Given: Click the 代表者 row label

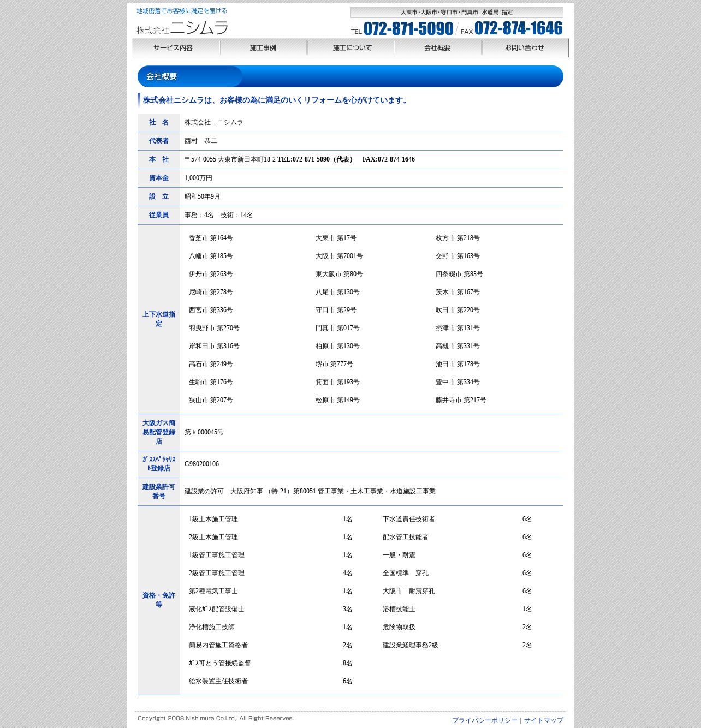Looking at the screenshot, I should pyautogui.click(x=159, y=141).
